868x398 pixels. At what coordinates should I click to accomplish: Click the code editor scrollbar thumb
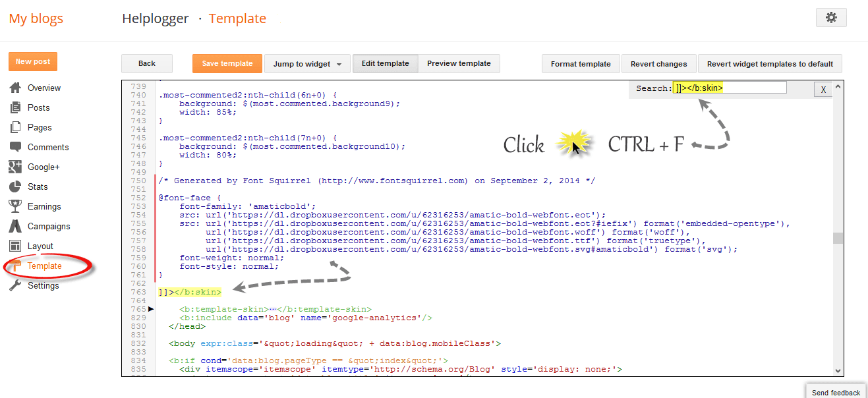tap(838, 239)
